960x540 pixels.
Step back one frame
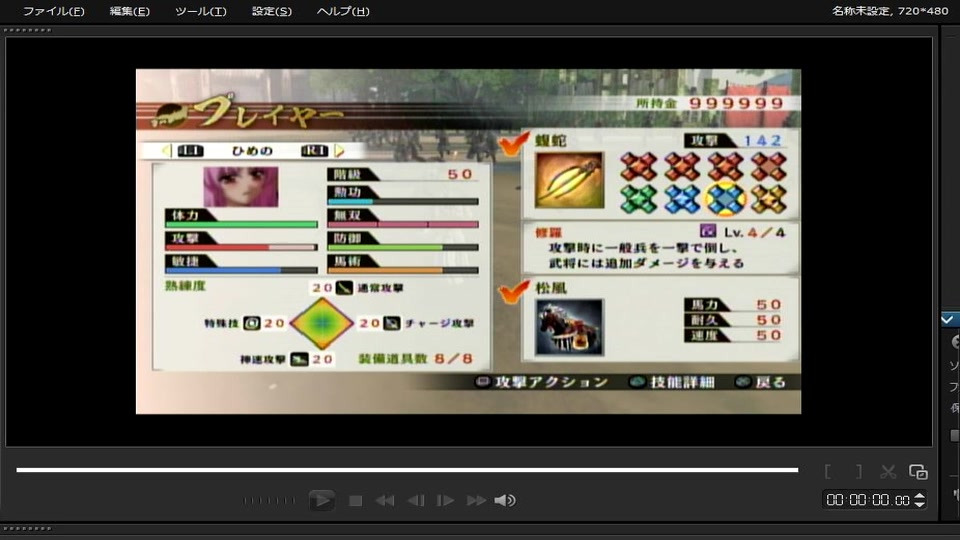(416, 501)
